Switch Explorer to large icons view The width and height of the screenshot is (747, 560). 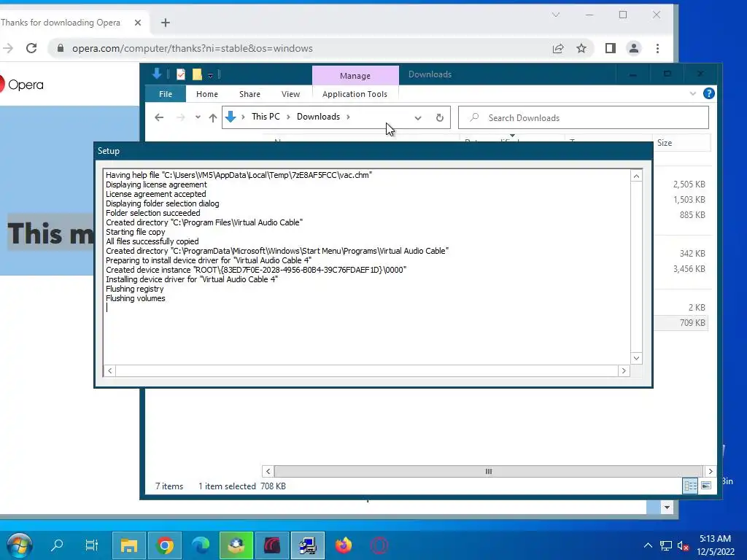point(706,486)
